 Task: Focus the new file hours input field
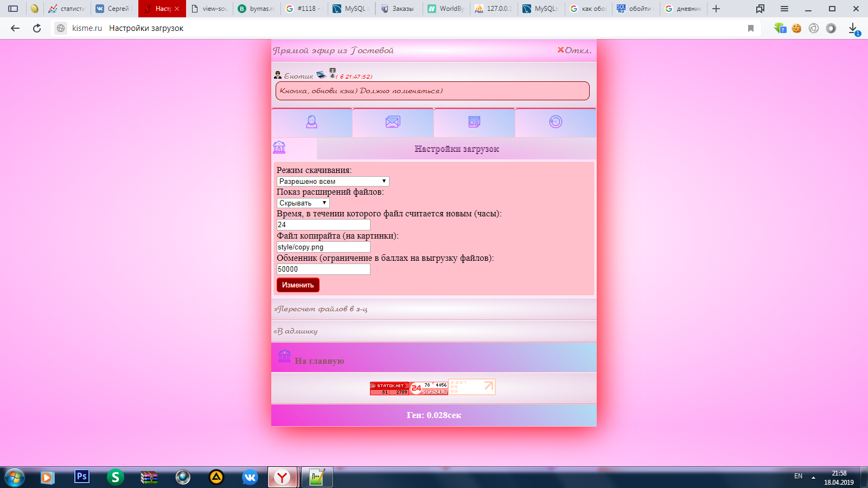point(323,224)
